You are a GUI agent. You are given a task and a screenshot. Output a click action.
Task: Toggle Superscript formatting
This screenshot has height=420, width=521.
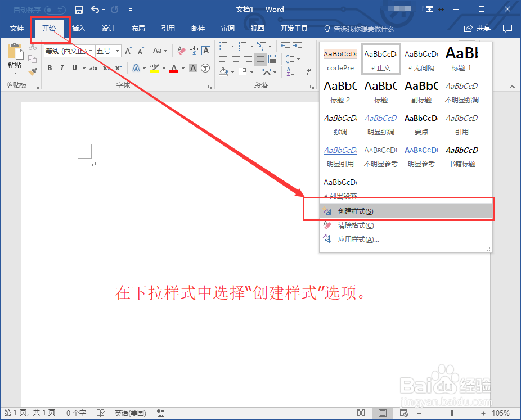coord(119,68)
